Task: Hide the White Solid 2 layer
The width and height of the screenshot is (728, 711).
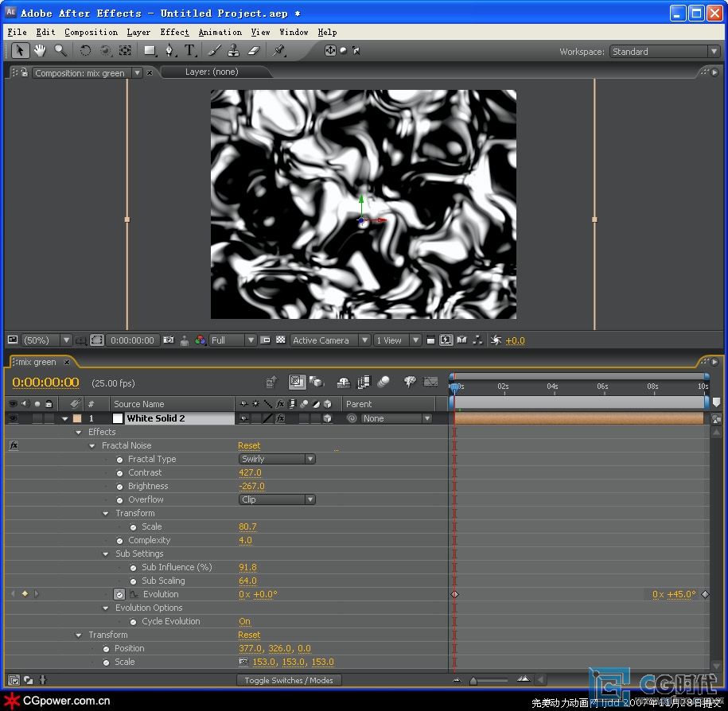Action: point(13,418)
